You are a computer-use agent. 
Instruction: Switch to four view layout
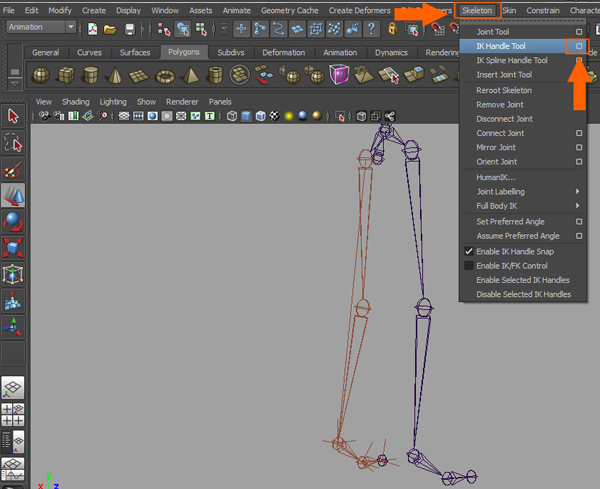13,415
